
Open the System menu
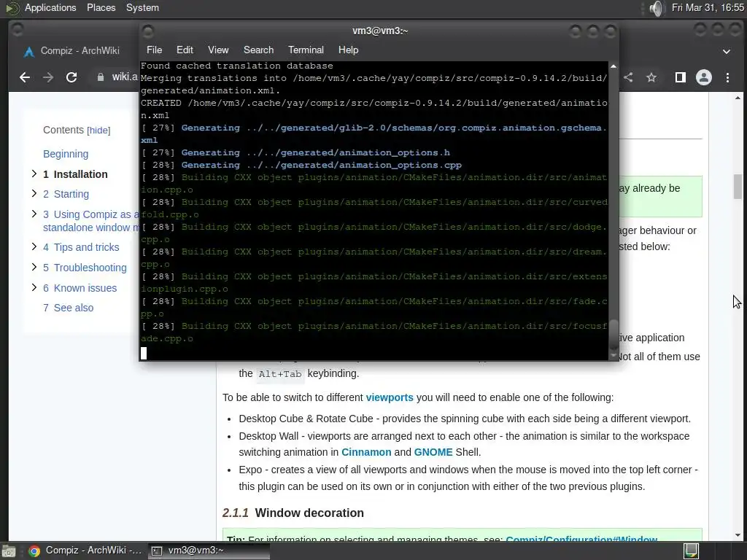[142, 7]
